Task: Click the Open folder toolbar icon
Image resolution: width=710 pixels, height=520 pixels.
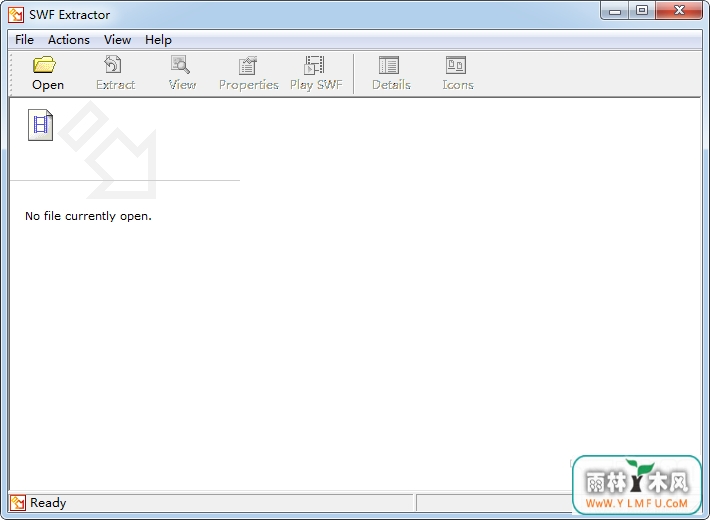Action: click(44, 65)
